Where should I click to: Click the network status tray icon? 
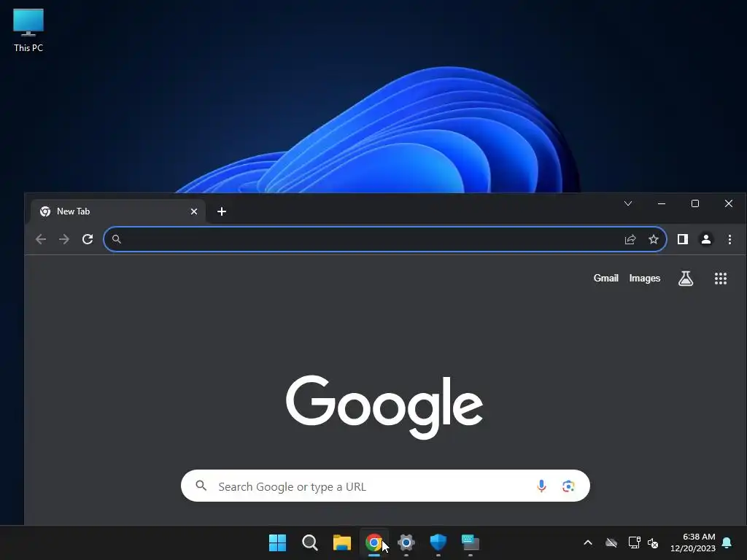[634, 542]
